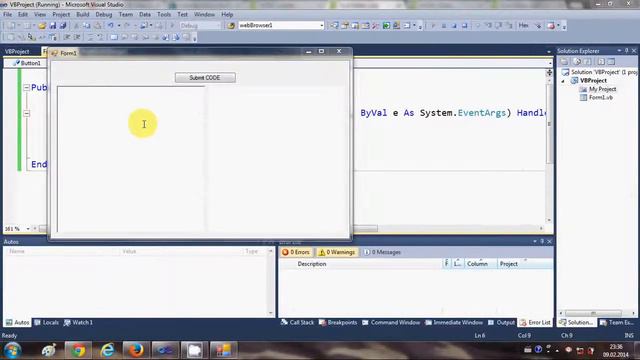Image resolution: width=640 pixels, height=360 pixels.
Task: Open the Windows Start orb
Action: (12, 350)
